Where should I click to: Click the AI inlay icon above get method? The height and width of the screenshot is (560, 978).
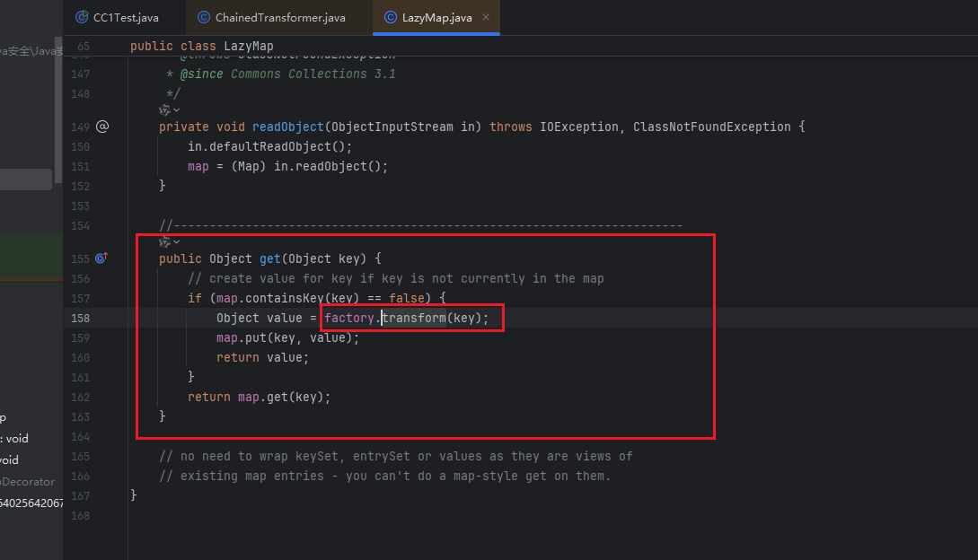click(x=164, y=242)
